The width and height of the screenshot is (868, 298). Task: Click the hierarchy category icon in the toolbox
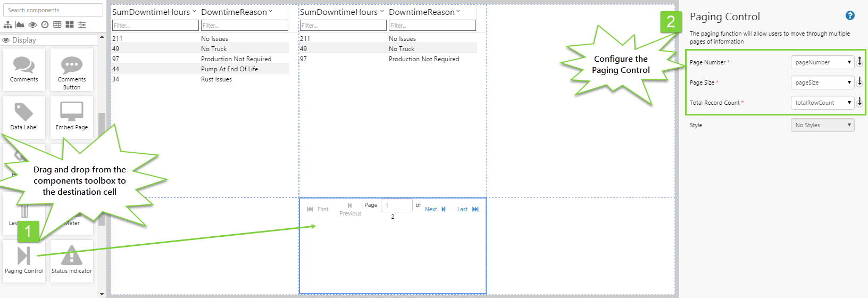(x=7, y=24)
